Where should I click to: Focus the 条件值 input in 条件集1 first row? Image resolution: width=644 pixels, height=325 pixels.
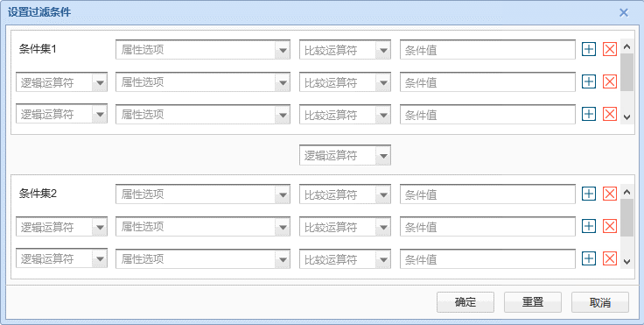[487, 50]
